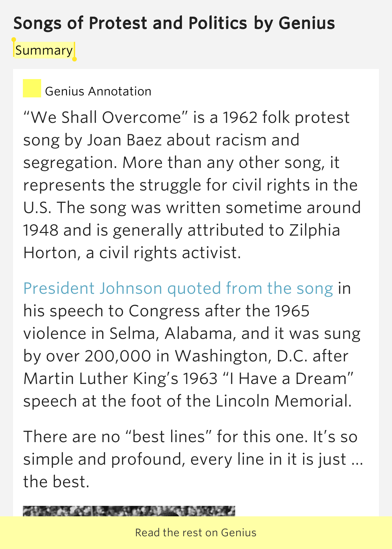Click the word "Genius" in the page title
The height and width of the screenshot is (549, 392).
pos(307,23)
